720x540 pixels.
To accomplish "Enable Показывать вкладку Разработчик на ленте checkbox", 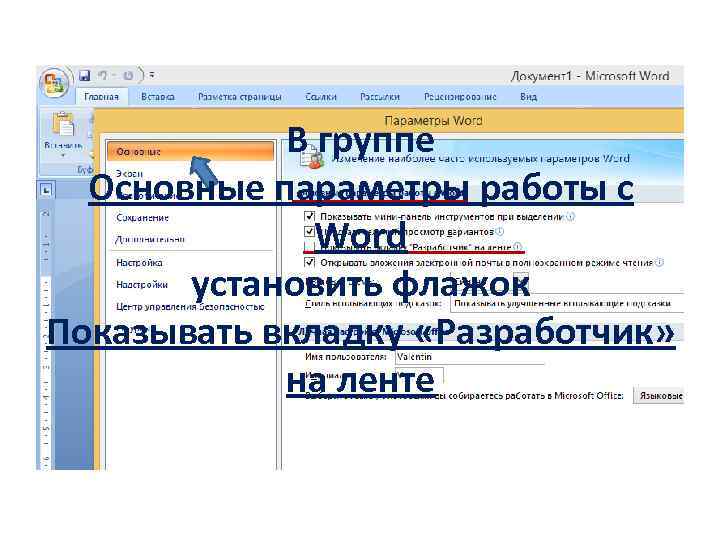I will click(309, 247).
